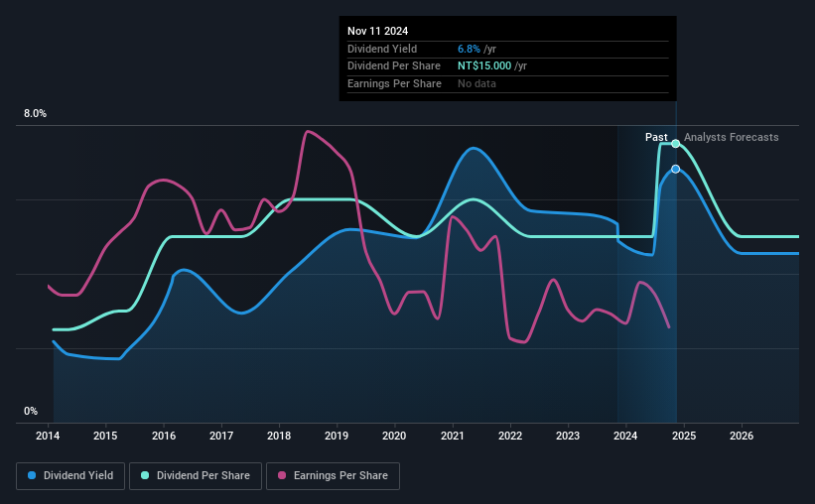
Task: Click the tooltip Dividend Per Share row label
Action: 393,66
